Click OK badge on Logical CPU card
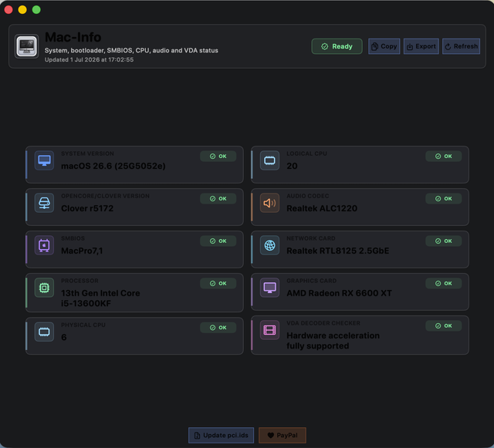 [444, 157]
